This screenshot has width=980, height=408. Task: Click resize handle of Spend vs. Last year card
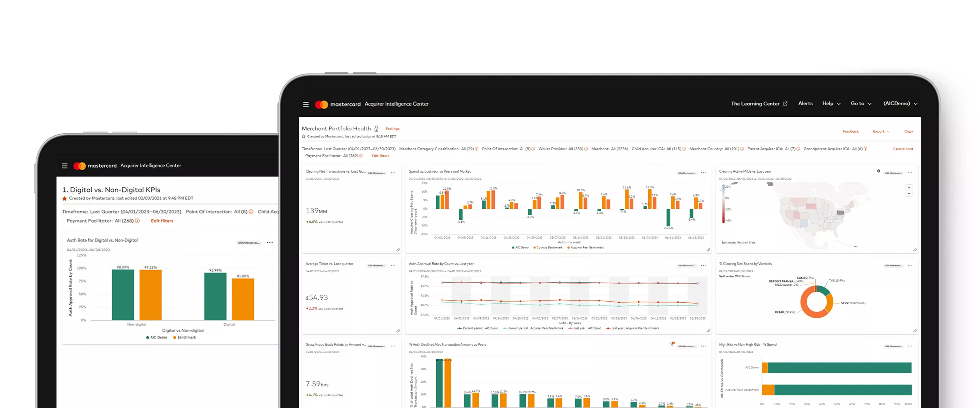(708, 250)
